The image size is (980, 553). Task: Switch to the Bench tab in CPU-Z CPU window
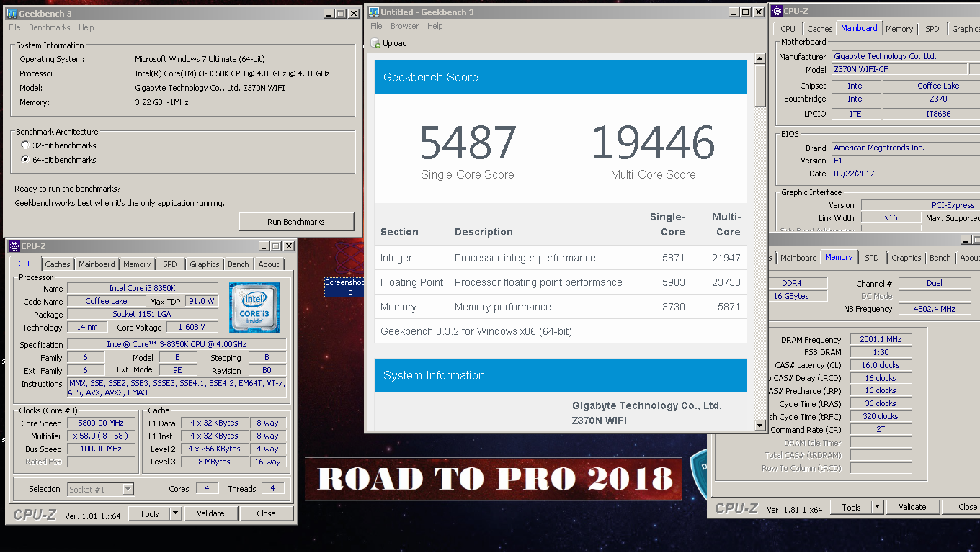click(x=239, y=264)
